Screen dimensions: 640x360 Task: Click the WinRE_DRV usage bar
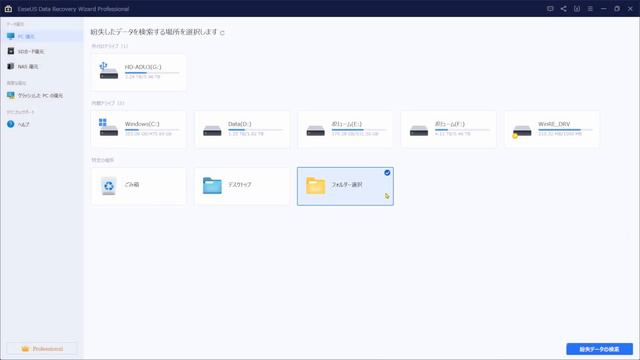(x=565, y=130)
